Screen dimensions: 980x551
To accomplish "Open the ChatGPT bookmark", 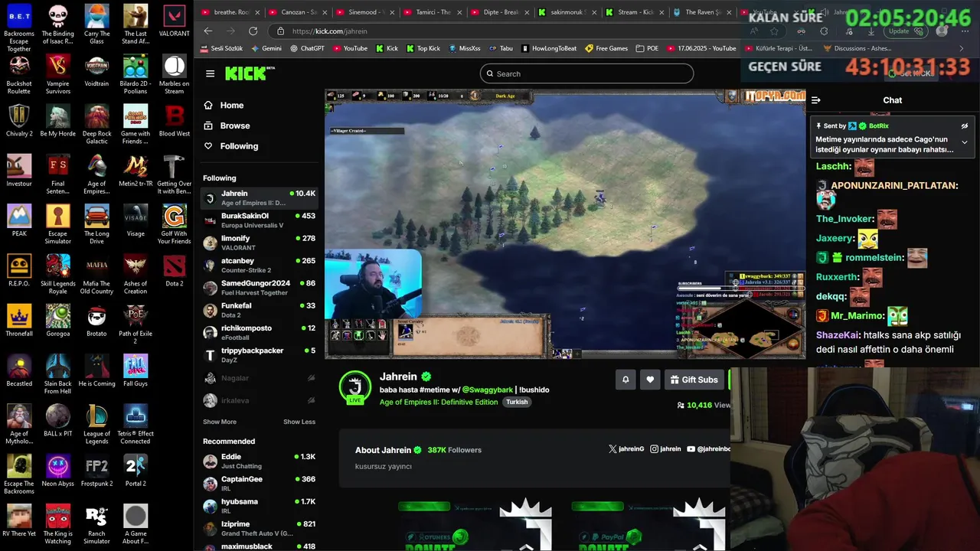I will point(307,48).
